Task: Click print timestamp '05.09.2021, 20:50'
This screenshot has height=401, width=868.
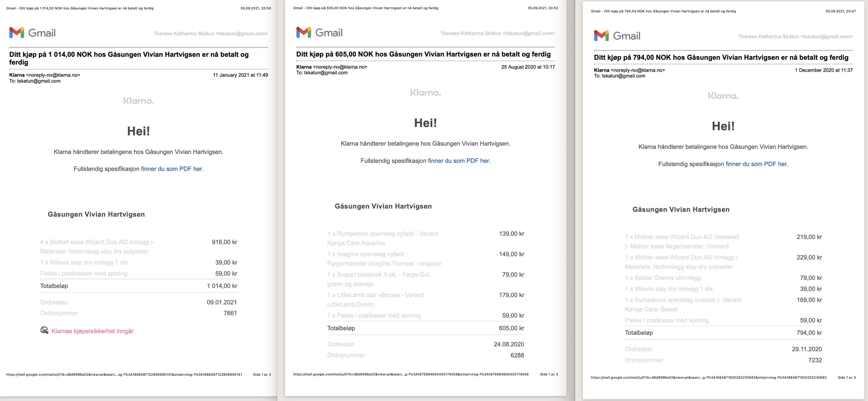Action: tap(256, 8)
